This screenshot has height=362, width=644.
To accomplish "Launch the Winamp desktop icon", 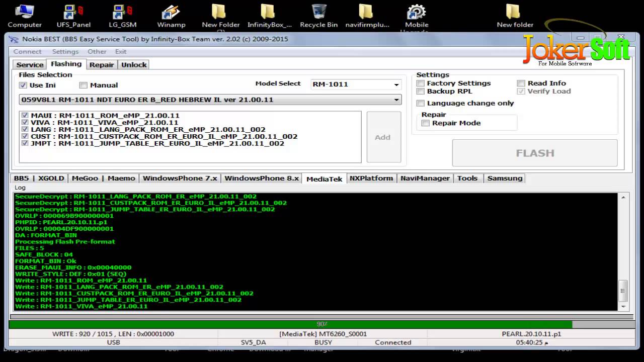I will click(x=171, y=16).
